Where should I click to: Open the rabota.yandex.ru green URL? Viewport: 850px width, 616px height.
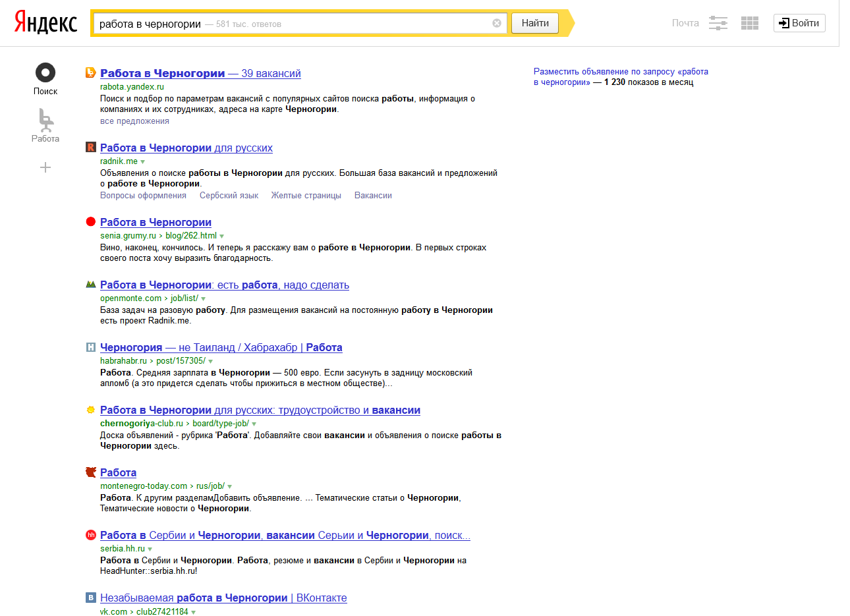[132, 86]
